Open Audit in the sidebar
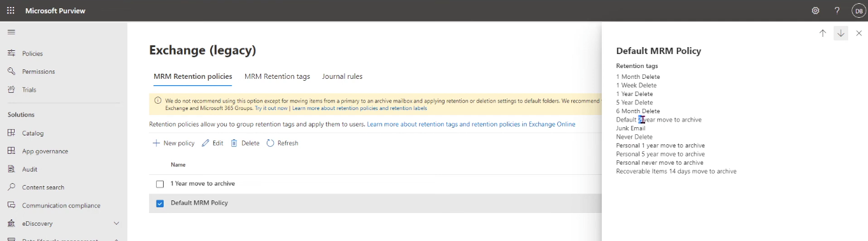Screen dimensions: 868x241 [30, 169]
